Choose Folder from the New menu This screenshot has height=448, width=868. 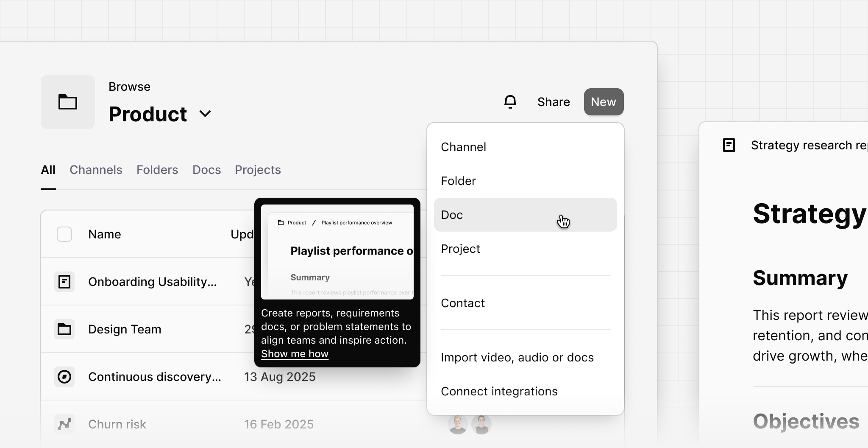click(526, 181)
